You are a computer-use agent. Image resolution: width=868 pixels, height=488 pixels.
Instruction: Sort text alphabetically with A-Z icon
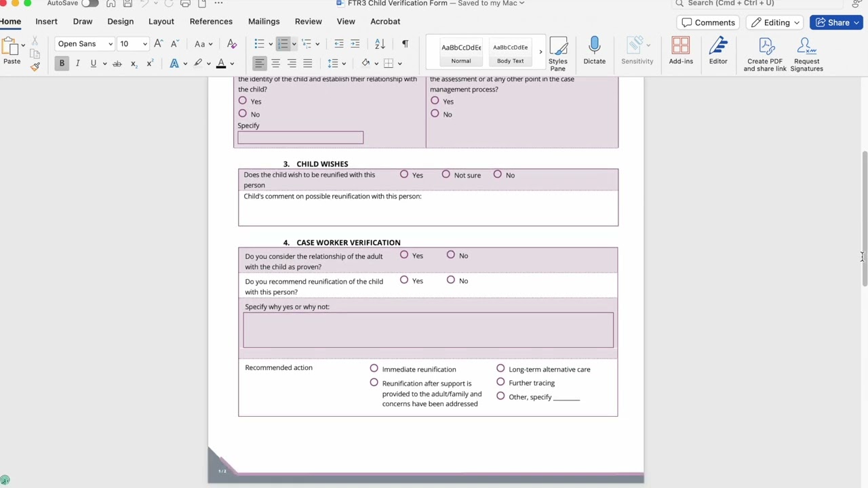tap(380, 43)
